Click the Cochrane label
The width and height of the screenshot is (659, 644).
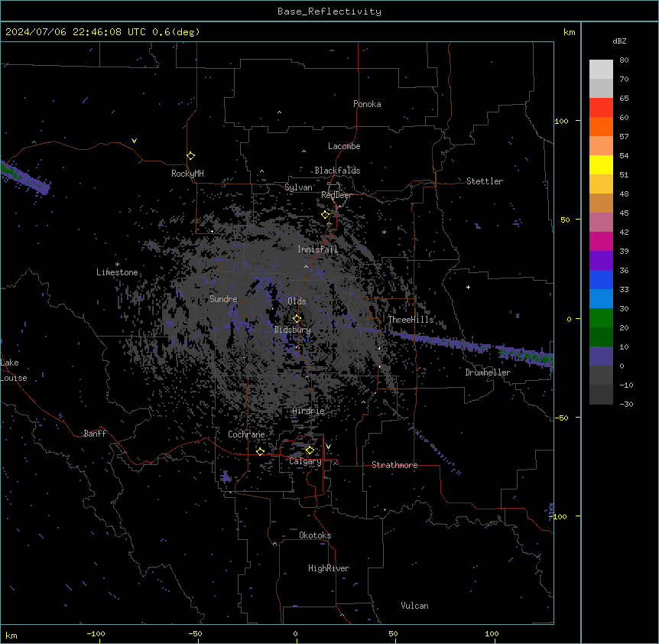point(246,434)
